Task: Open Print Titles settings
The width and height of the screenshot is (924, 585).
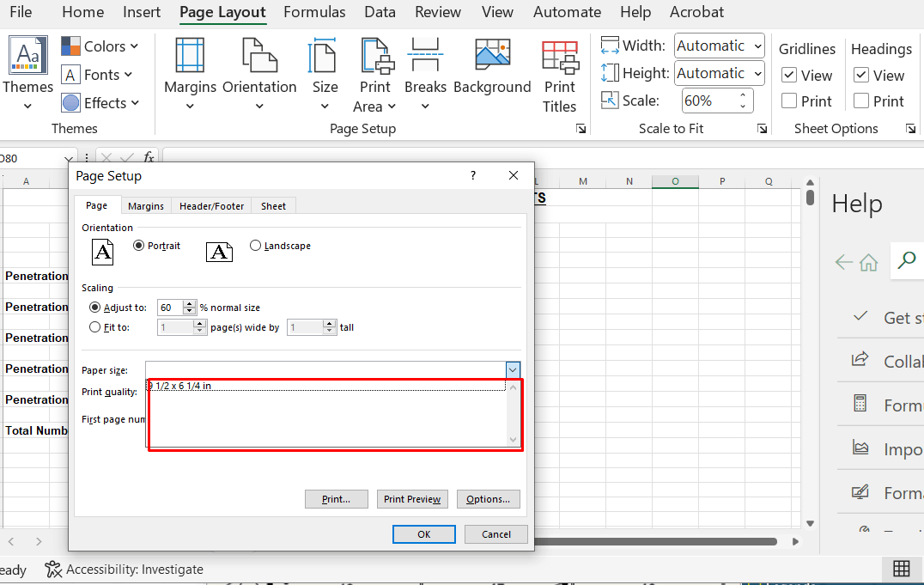Action: pos(560,57)
